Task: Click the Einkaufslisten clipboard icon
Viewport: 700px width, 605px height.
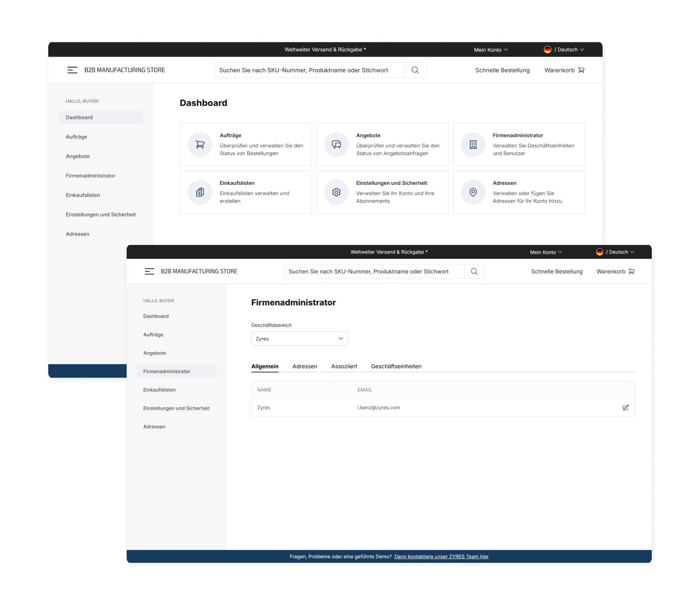Action: 200,192
